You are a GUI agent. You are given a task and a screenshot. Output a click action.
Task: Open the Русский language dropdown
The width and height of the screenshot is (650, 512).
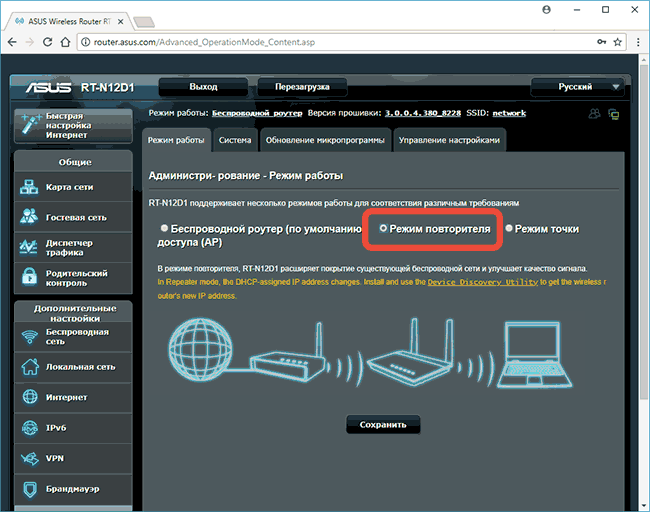[577, 87]
